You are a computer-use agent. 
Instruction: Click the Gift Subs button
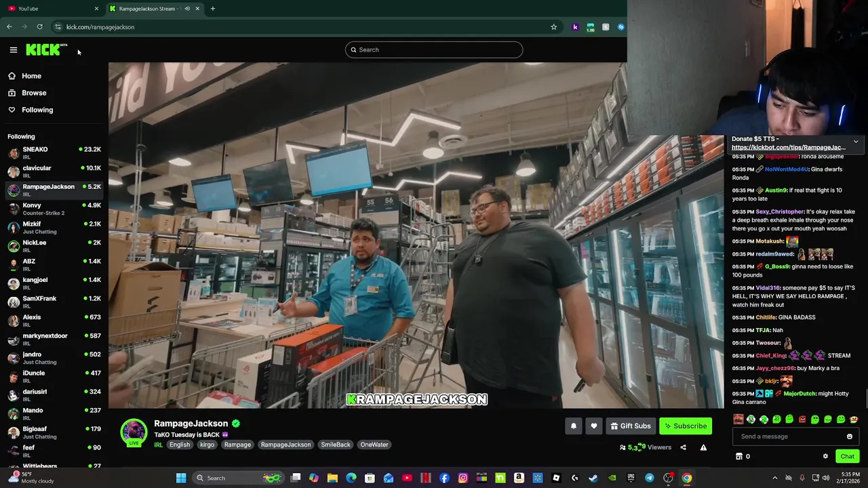(630, 426)
